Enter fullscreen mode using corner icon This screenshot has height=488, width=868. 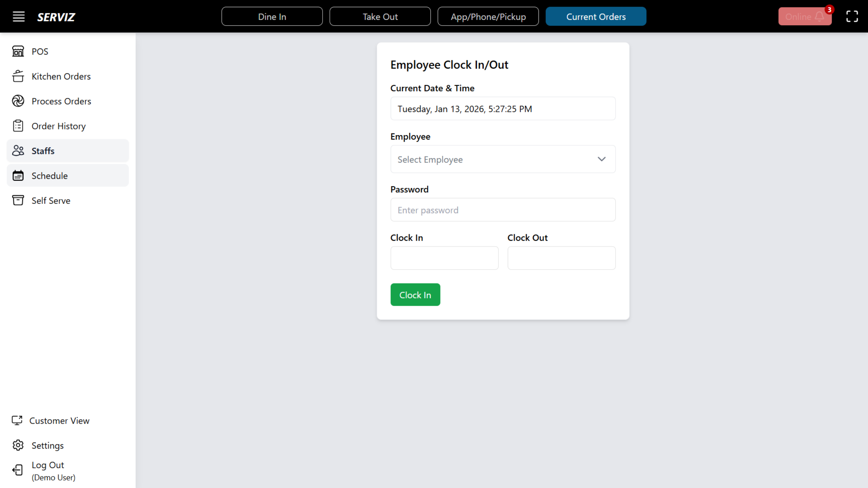[852, 17]
